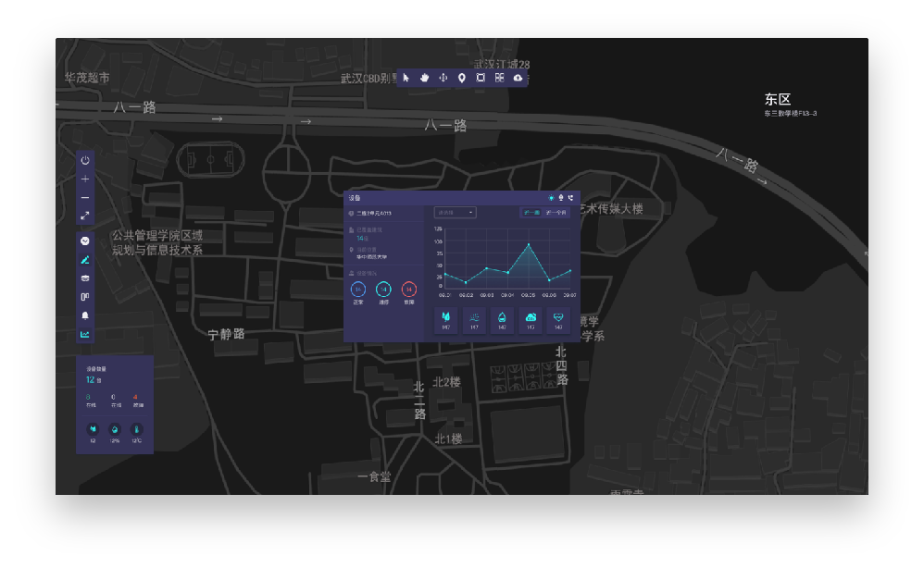The image size is (924, 568).
Task: Toggle the sun brightness icon in device panel
Action: point(551,198)
